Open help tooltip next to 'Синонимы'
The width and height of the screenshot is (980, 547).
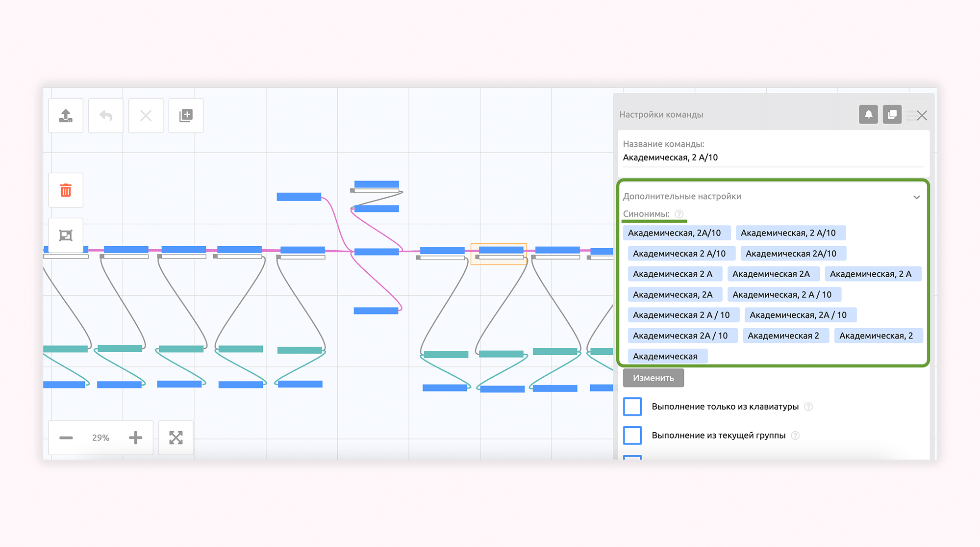[679, 214]
